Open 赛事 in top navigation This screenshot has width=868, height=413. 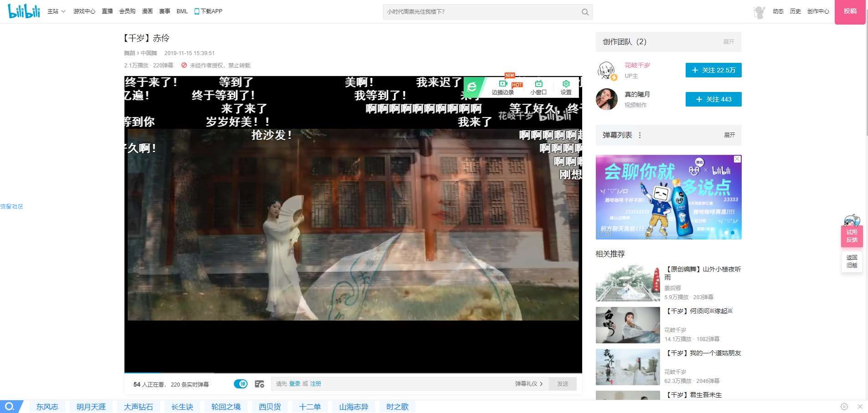coord(165,11)
